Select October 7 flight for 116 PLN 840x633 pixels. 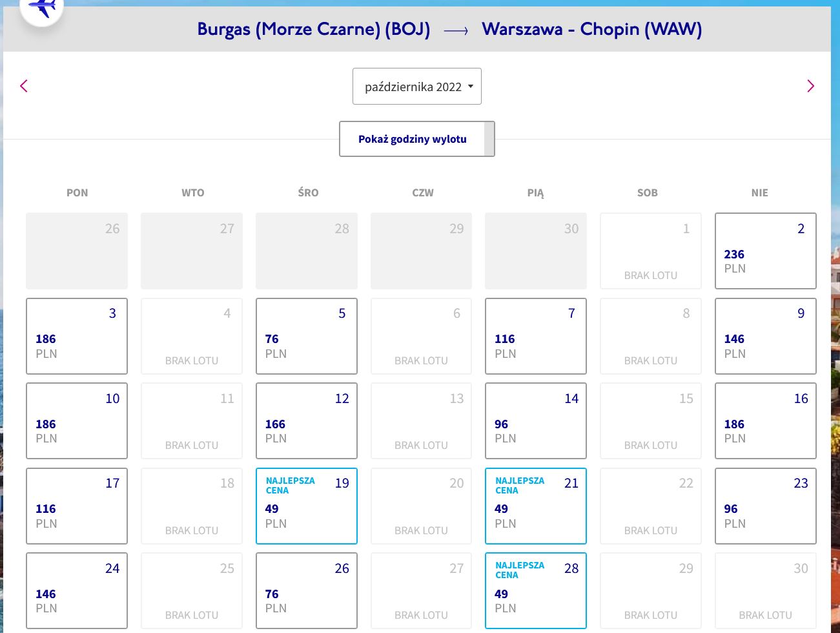536,336
